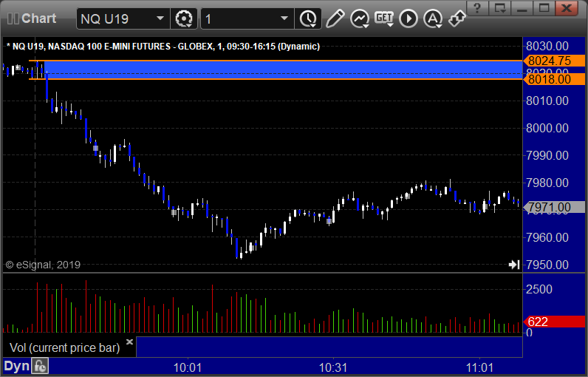Start bar replay play button

[x=408, y=18]
